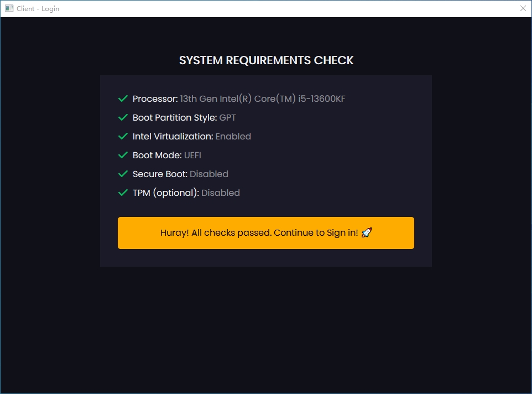Screen dimensions: 532x394
Task: Click the rocket emoji on the orange button
Action: pos(366,232)
